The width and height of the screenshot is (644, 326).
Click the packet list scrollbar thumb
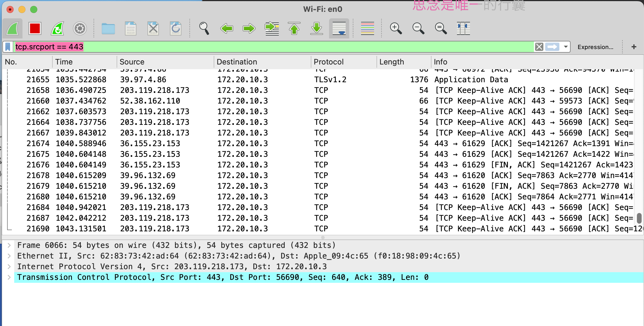[639, 218]
